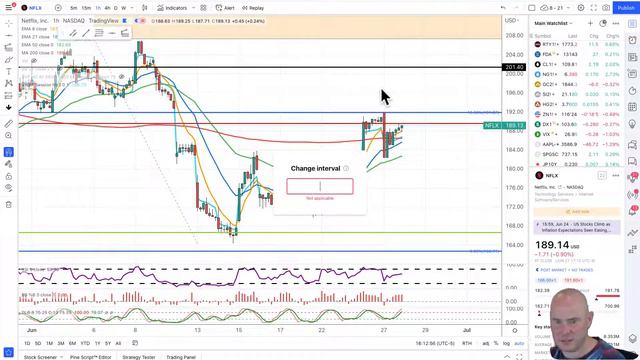Select the NG1! row in watchlist
The image size is (640, 360).
(x=577, y=74)
